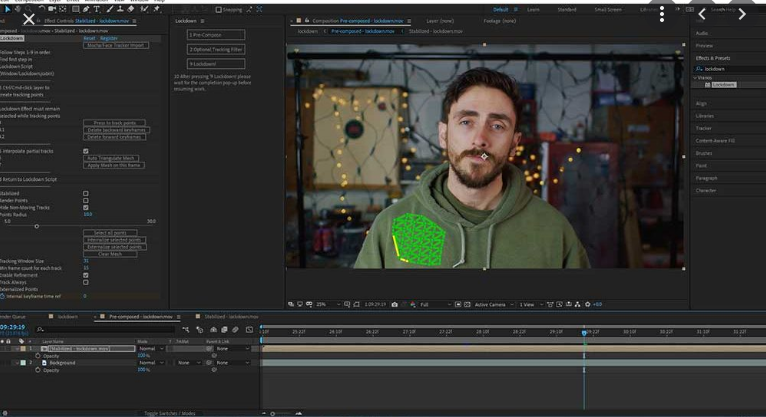The height and width of the screenshot is (417, 766).
Task: Open blend mode dropdown for Background layer
Action: [x=149, y=363]
